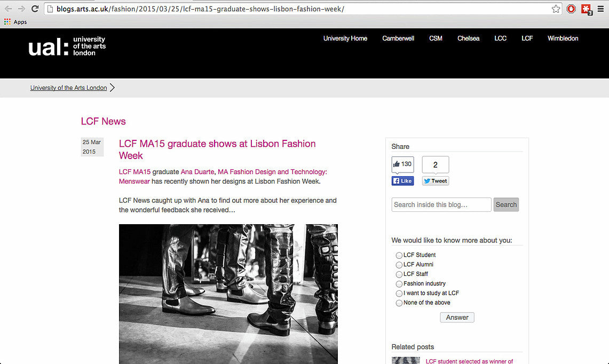Submit the survey with the Answer button
Screen dimensions: 609x364
[457, 318]
